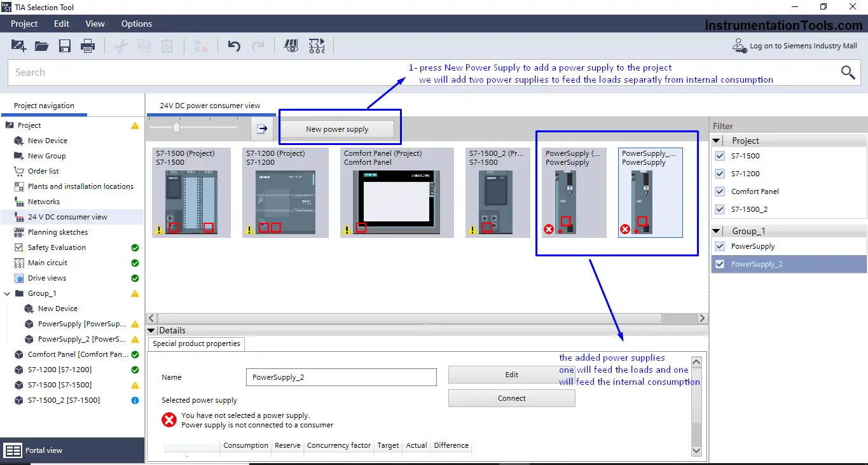
Task: Click the New power supply button
Action: (337, 129)
